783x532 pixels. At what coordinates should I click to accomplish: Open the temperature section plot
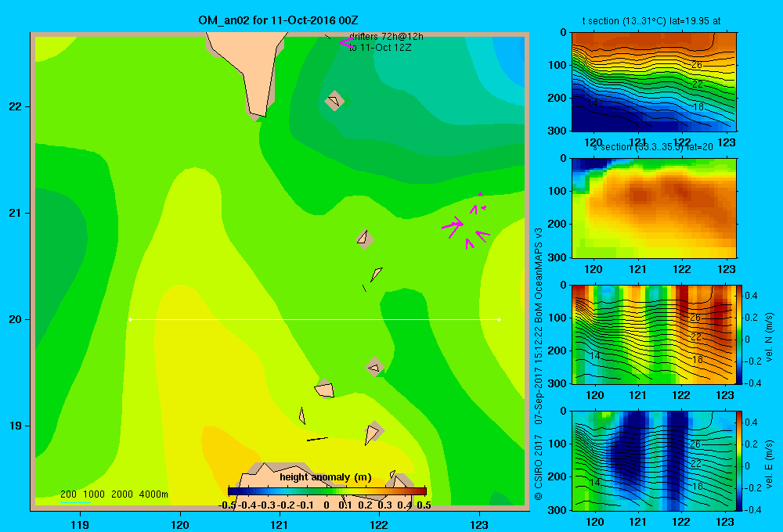[x=654, y=82]
